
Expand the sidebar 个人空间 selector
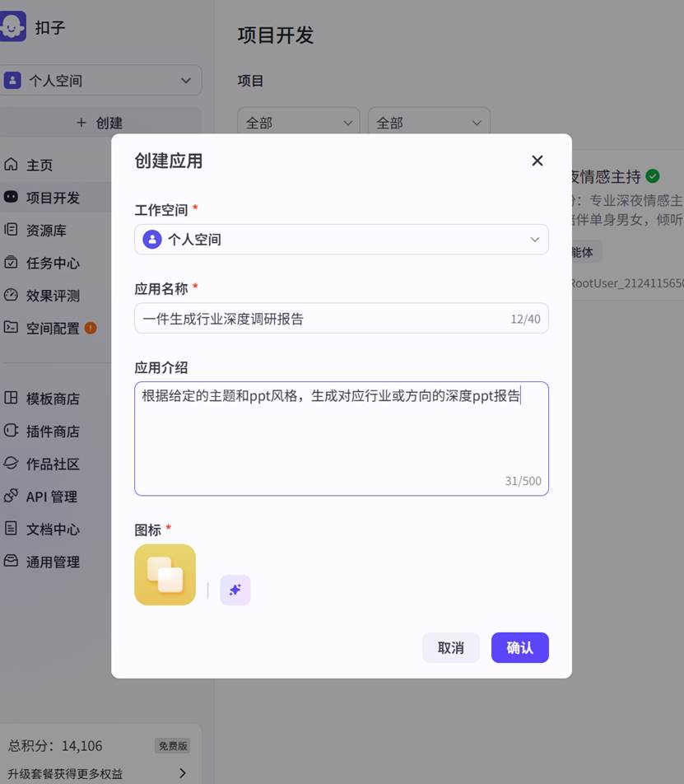click(x=100, y=80)
